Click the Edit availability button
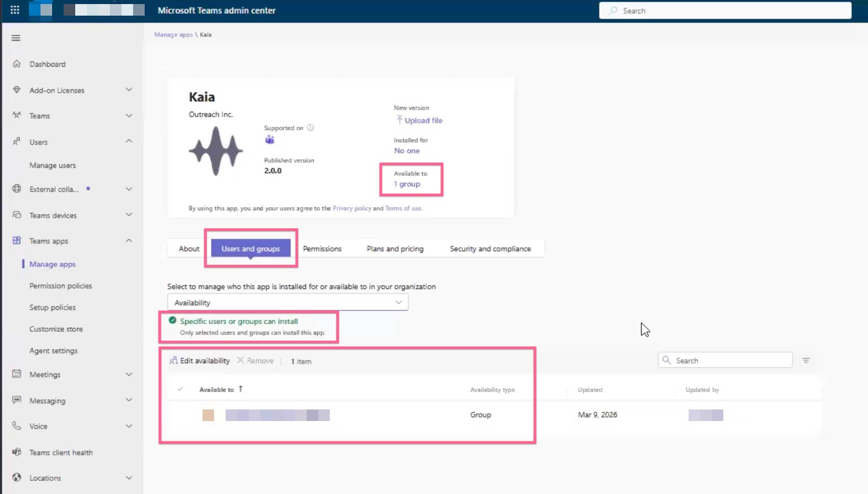The height and width of the screenshot is (494, 868). coord(200,360)
